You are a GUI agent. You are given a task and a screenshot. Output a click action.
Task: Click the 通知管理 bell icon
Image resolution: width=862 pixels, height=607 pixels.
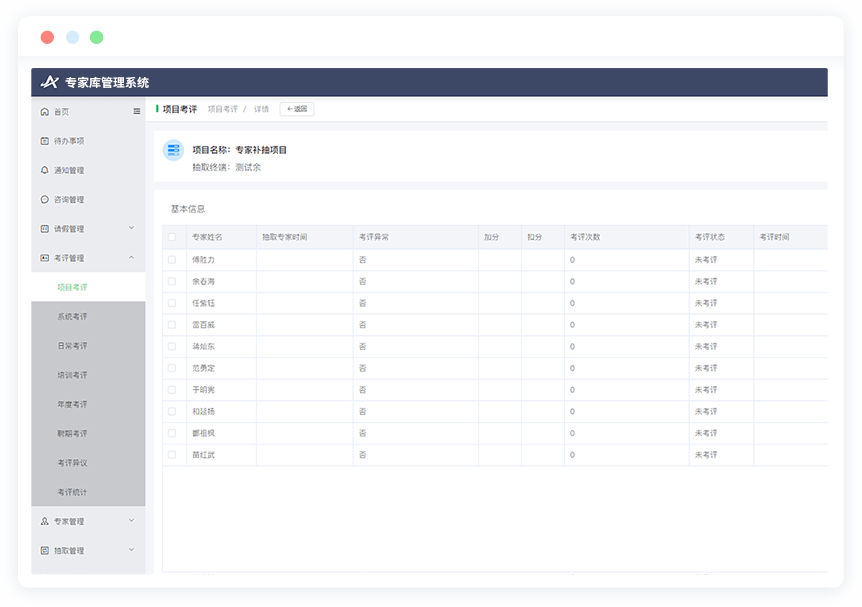[x=44, y=170]
